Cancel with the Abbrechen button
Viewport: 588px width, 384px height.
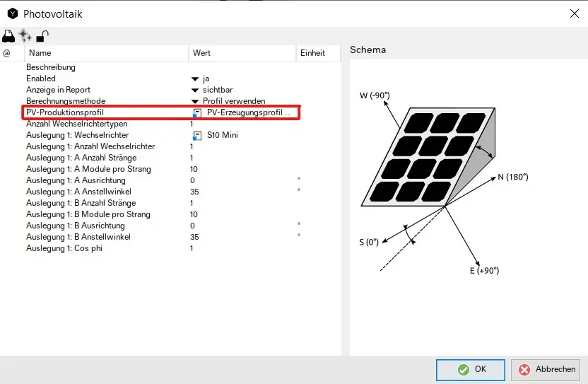[546, 370]
